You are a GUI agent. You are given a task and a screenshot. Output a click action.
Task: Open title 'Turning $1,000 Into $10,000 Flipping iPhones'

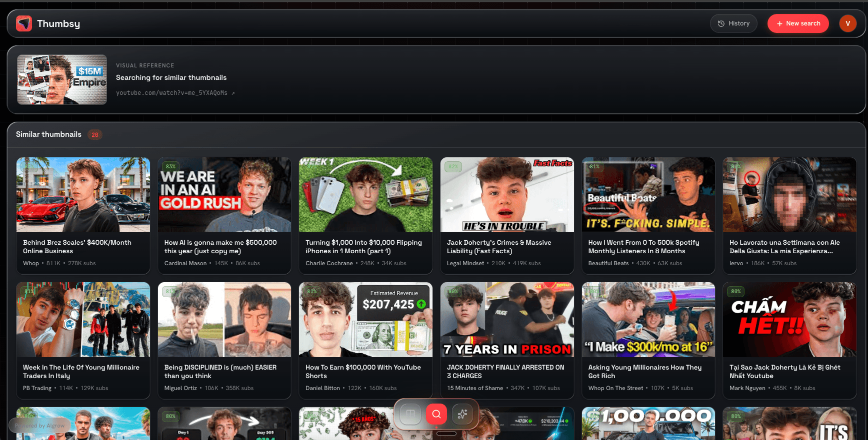coord(363,247)
